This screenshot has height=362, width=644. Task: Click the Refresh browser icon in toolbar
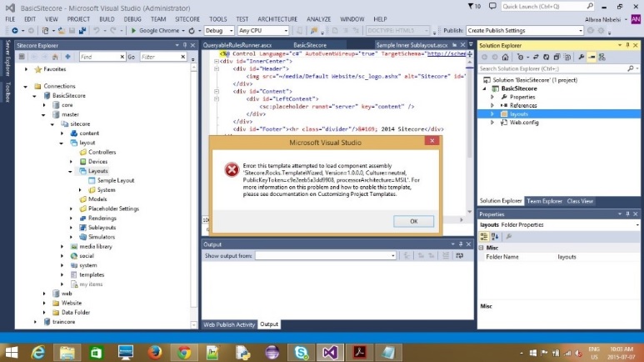pyautogui.click(x=192, y=30)
